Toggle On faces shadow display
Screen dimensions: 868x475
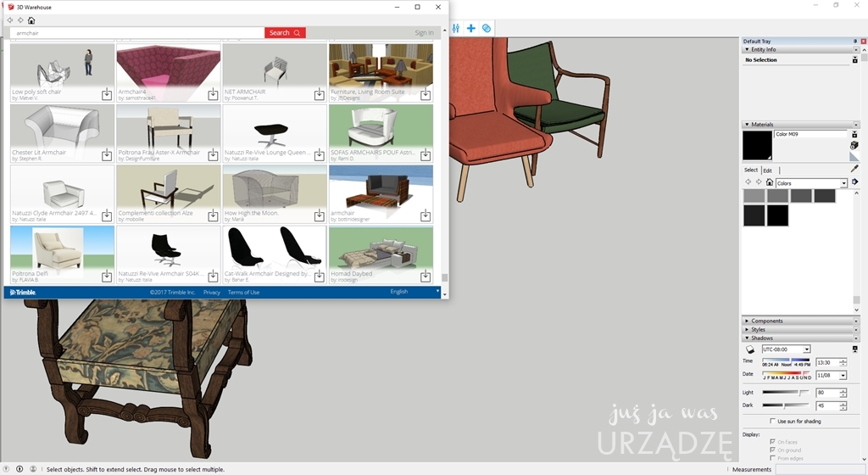tap(773, 442)
